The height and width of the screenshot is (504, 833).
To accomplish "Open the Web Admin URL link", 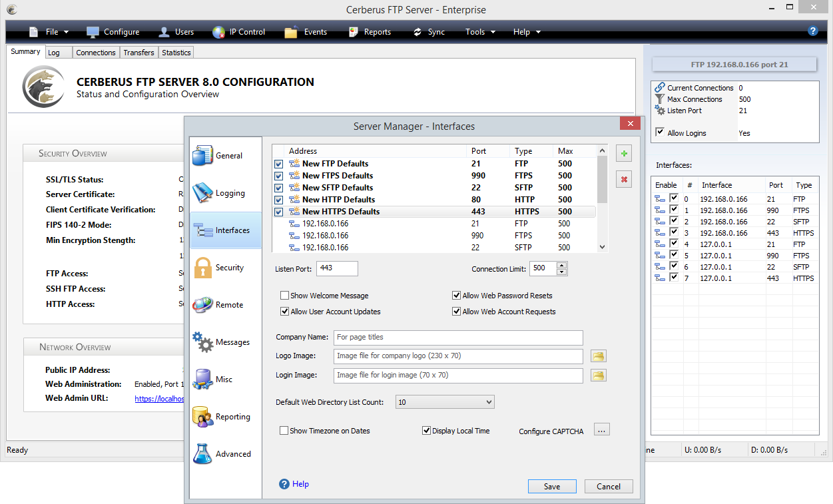I will 158,399.
